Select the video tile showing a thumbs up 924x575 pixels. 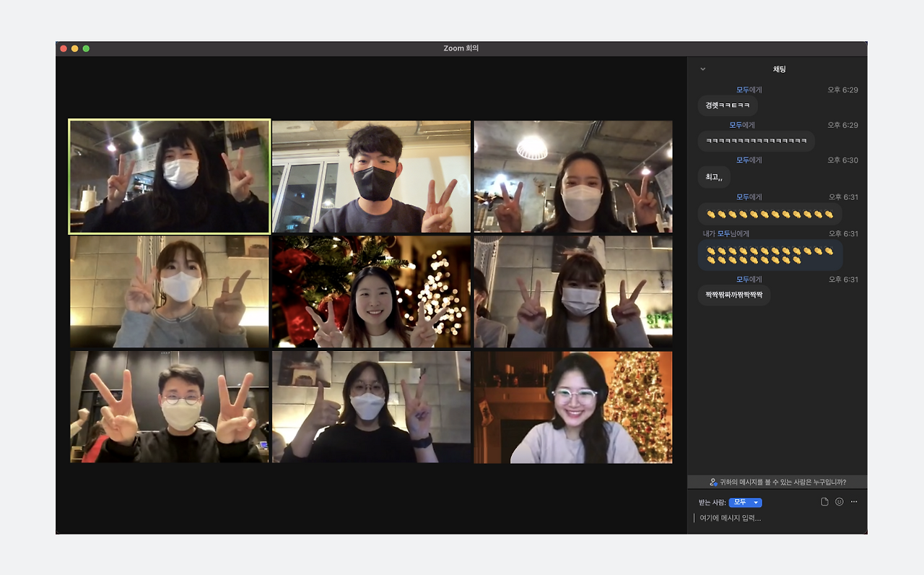coord(371,407)
